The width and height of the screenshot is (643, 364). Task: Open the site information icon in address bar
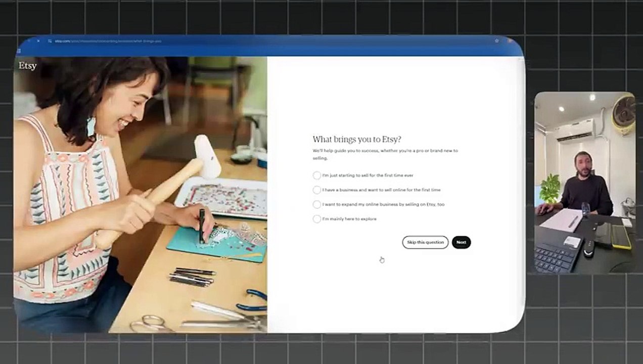pyautogui.click(x=50, y=41)
